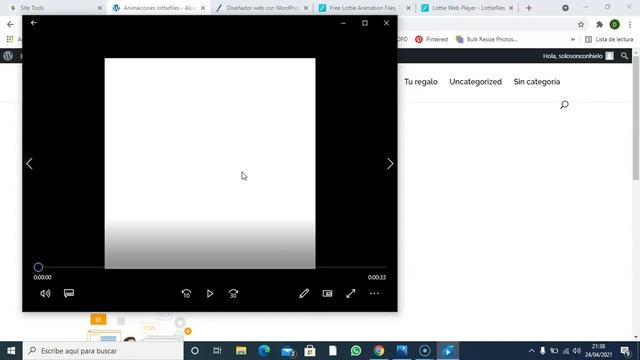
Task: Switch to mini view mode
Action: click(327, 293)
